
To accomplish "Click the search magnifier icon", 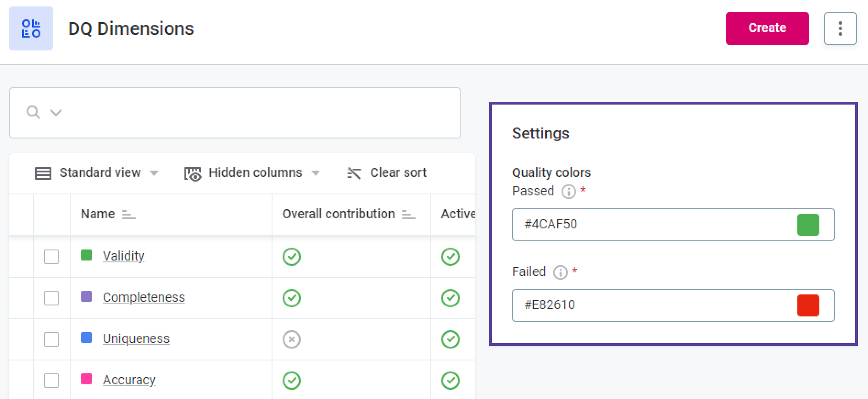I will (x=33, y=112).
